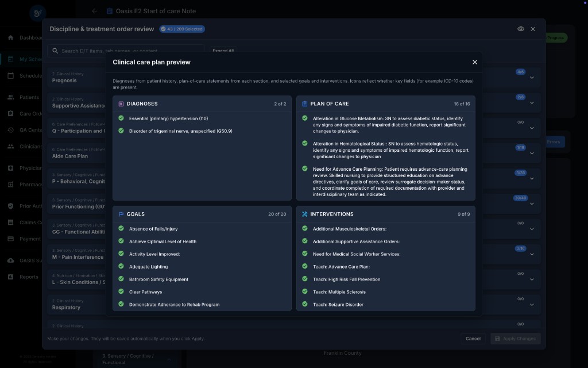Expand the Supportive Assistance row chevron
The height and width of the screenshot is (368, 588).
[x=532, y=103]
